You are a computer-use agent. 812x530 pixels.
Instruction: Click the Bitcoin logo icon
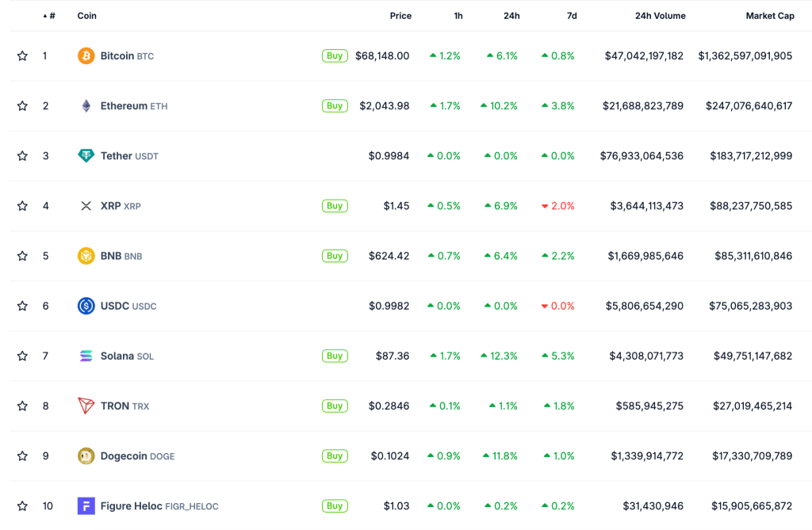[86, 56]
